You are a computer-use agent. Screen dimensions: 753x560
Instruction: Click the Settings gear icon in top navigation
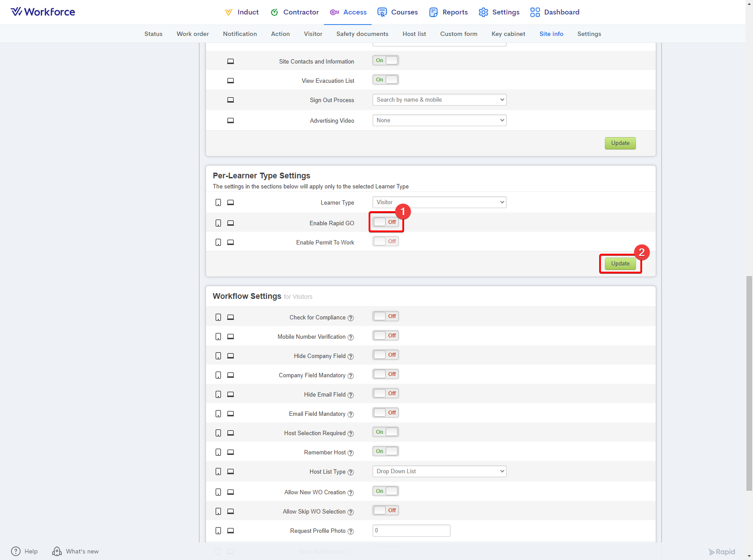[483, 12]
